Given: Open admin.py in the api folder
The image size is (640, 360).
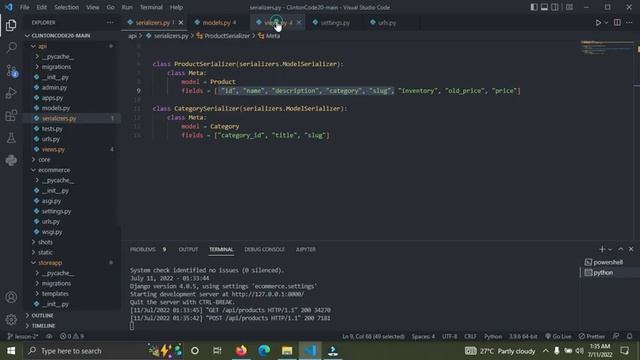Looking at the screenshot, I should pyautogui.click(x=54, y=87).
